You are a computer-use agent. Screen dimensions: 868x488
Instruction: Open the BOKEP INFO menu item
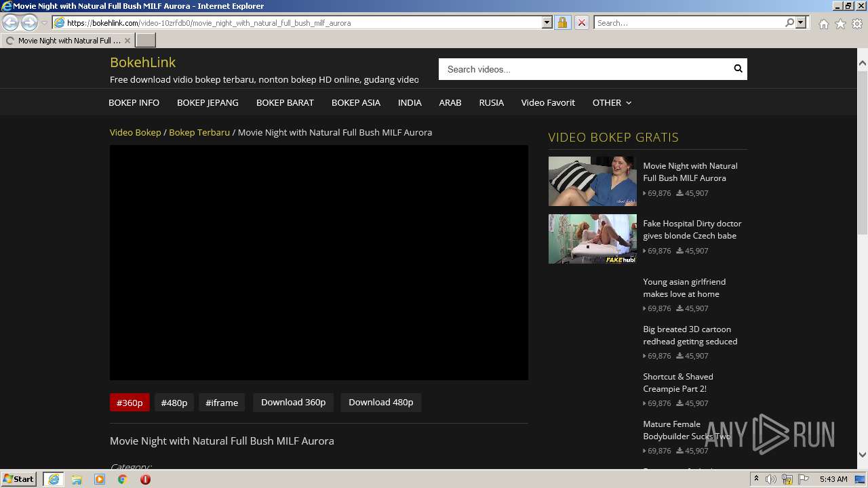point(134,102)
